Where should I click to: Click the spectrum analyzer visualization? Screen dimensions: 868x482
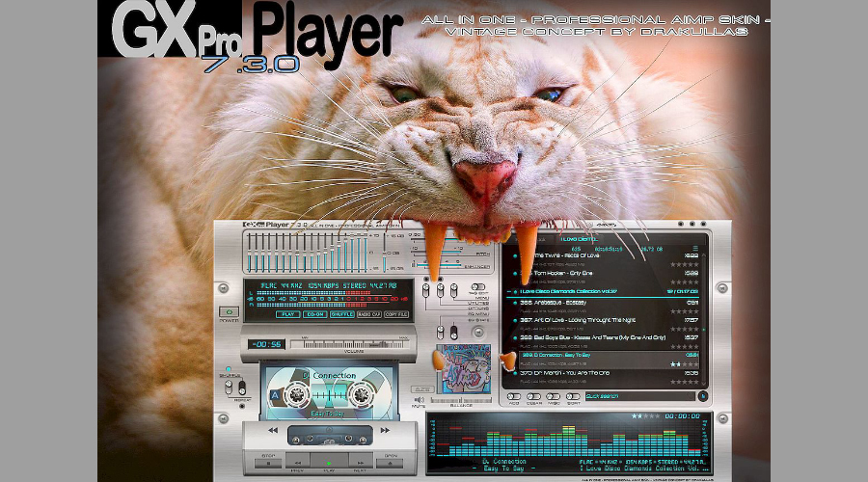coord(567,440)
